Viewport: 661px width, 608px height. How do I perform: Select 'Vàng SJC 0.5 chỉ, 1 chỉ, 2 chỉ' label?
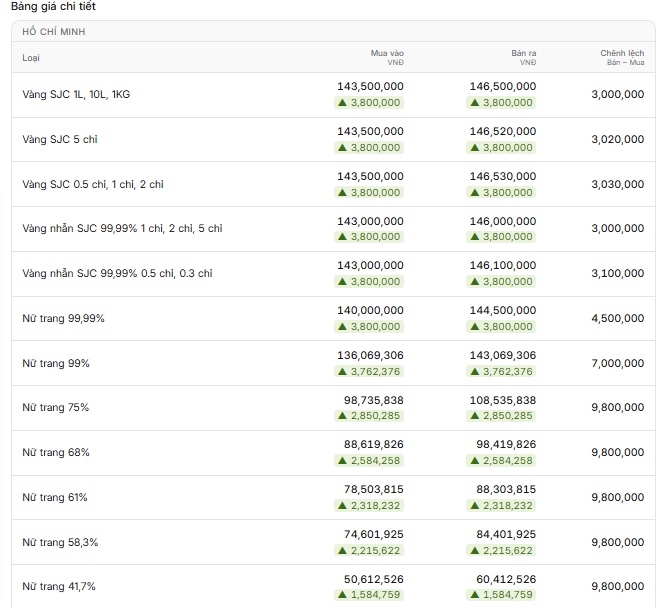[93, 184]
